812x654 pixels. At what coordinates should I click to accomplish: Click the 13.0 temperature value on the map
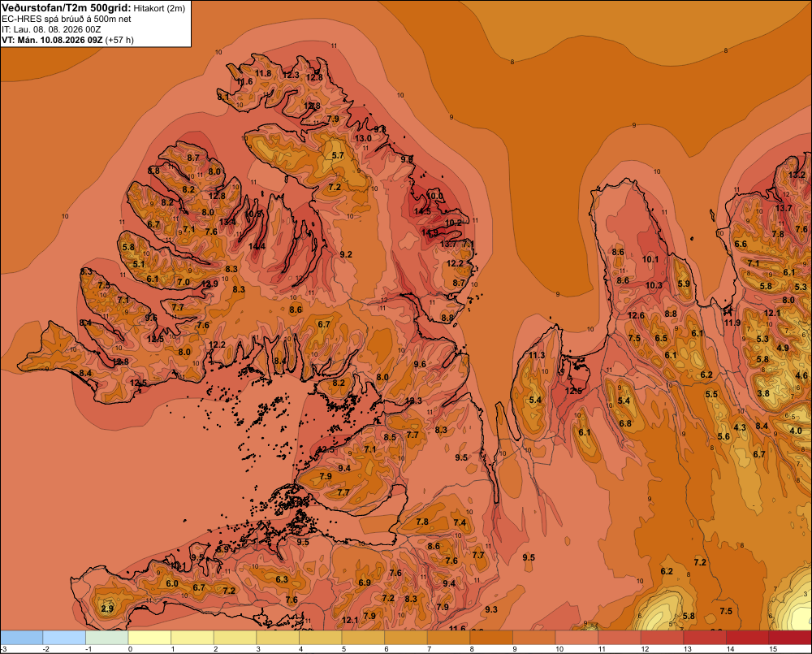coord(363,138)
